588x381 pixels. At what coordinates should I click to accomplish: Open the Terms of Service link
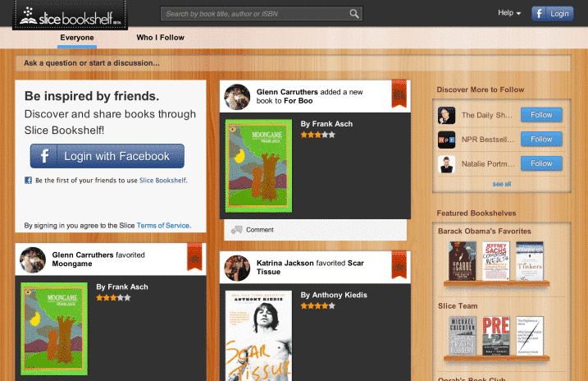tap(163, 226)
